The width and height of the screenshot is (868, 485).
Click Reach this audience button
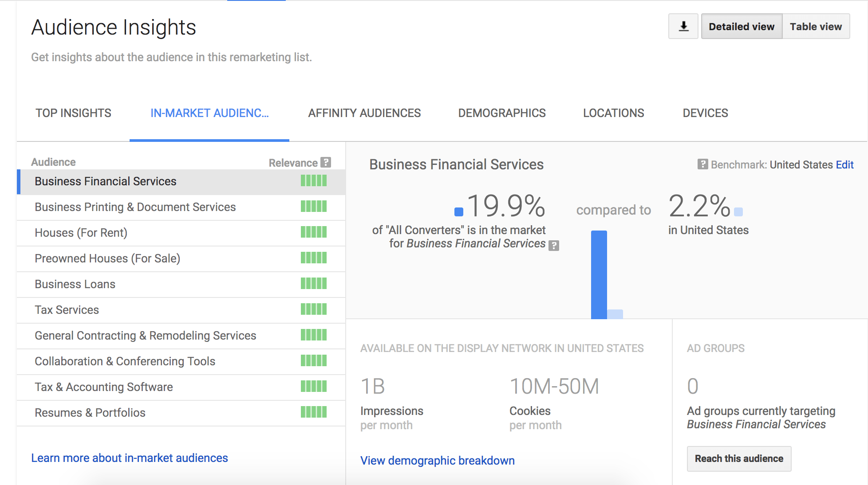(739, 458)
